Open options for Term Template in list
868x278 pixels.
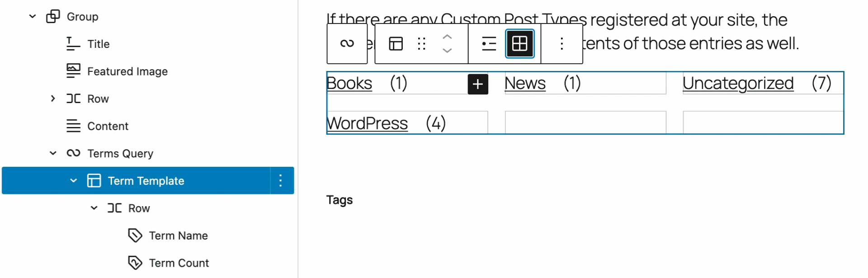281,181
